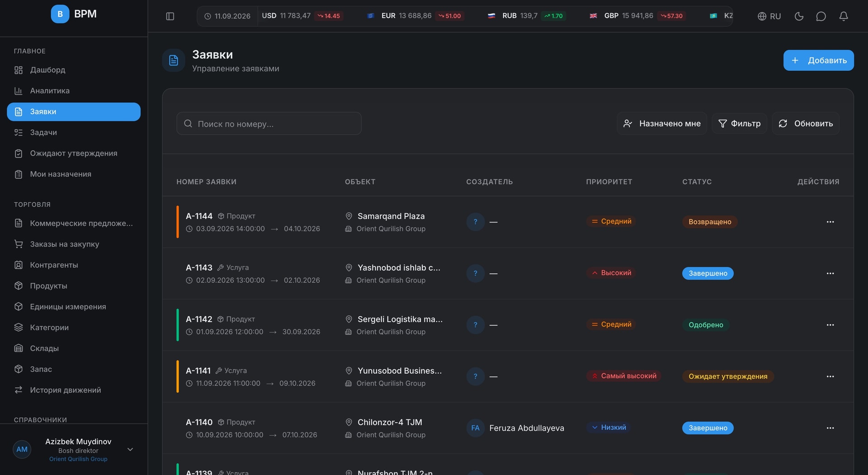
Task: Click the Приоритет column header
Action: point(609,182)
